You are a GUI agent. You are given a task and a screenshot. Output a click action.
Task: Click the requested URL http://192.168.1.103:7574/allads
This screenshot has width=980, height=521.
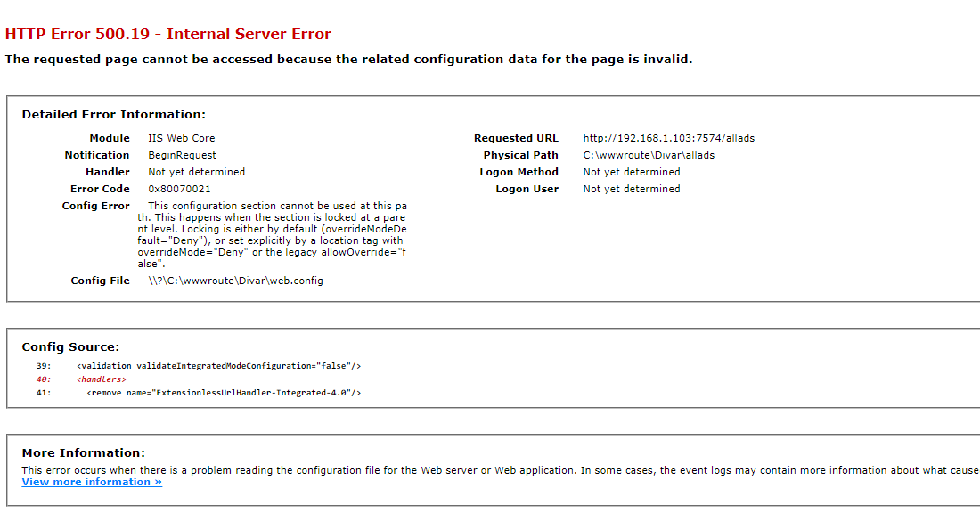668,138
